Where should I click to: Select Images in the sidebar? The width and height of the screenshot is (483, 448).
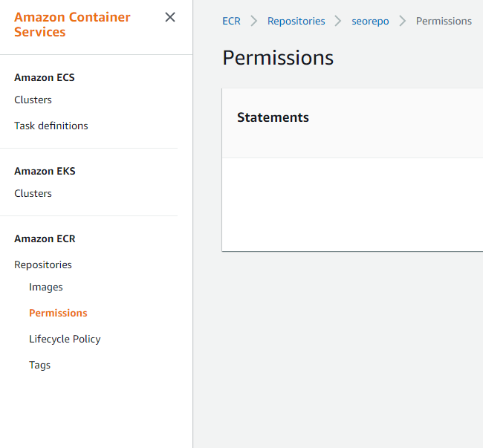[x=46, y=287]
